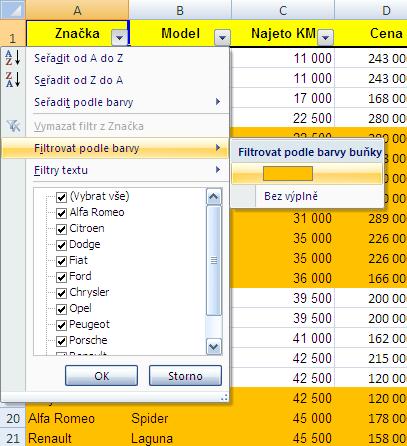The height and width of the screenshot is (446, 407).
Task: Click the Cena header cell
Action: [x=371, y=33]
